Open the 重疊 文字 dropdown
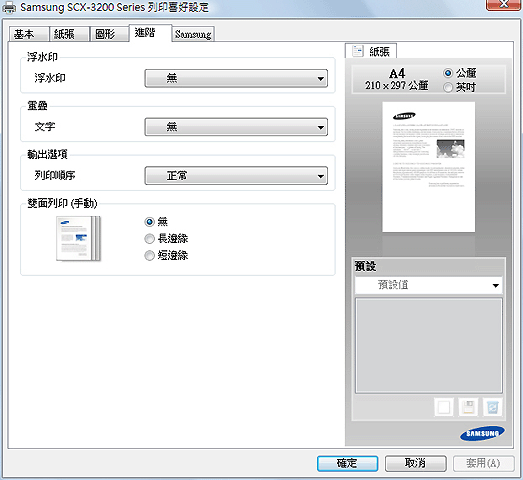 coord(236,127)
